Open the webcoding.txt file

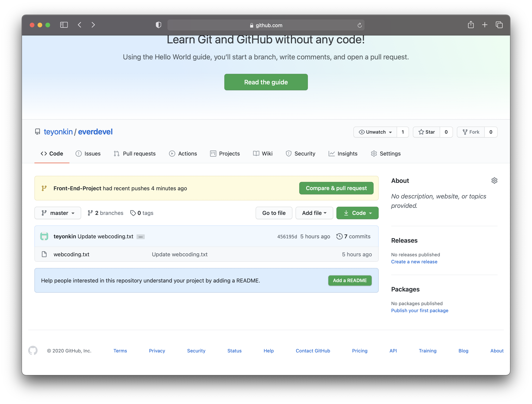point(71,254)
